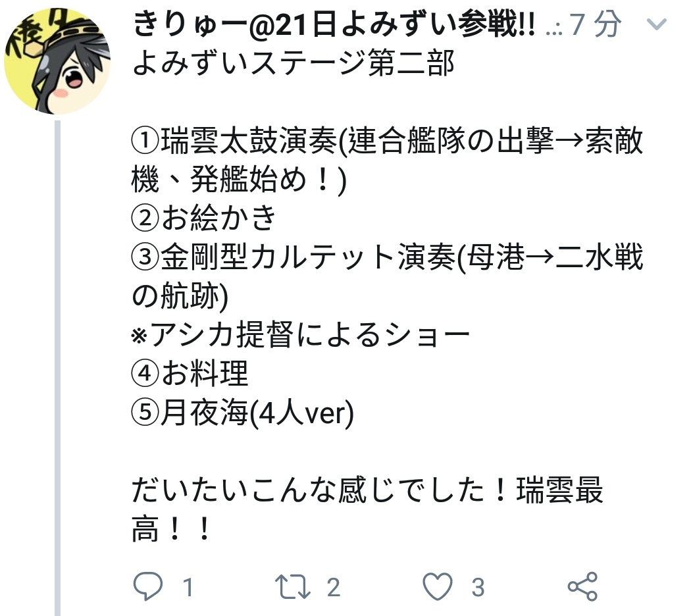The image size is (691, 616).
Task: Select the ④お料理 text line
Action: pos(190,374)
